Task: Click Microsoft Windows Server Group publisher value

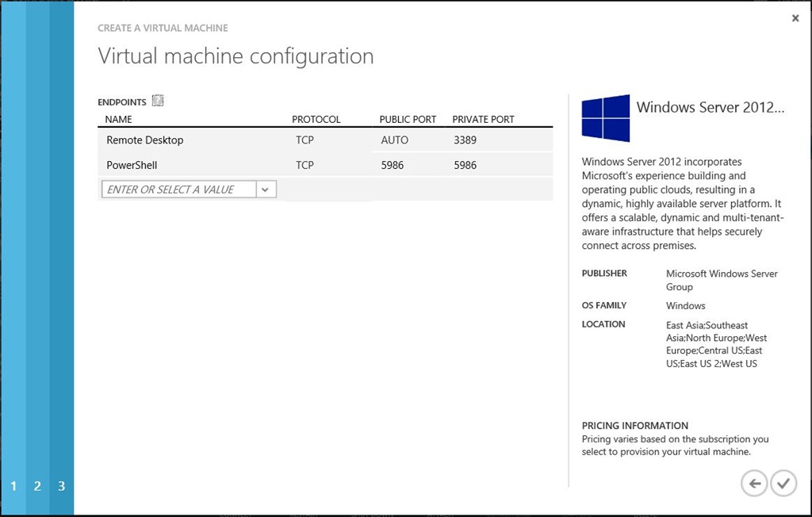Action: tap(722, 280)
